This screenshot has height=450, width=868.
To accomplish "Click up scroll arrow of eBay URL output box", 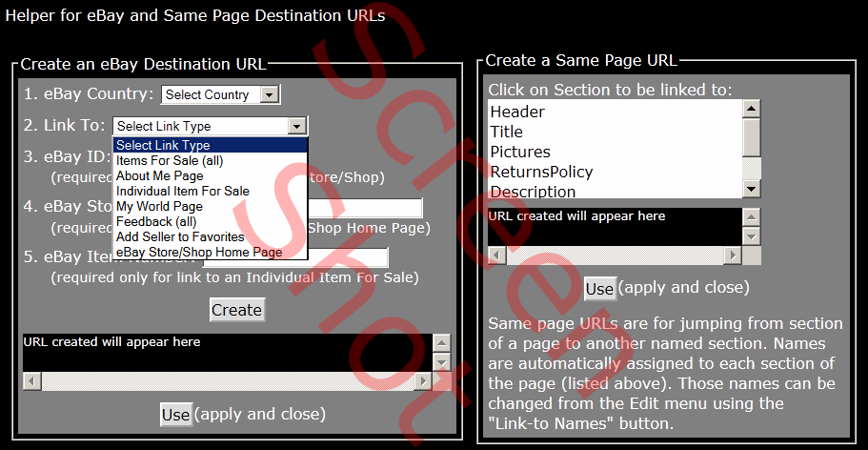I will pos(441,342).
